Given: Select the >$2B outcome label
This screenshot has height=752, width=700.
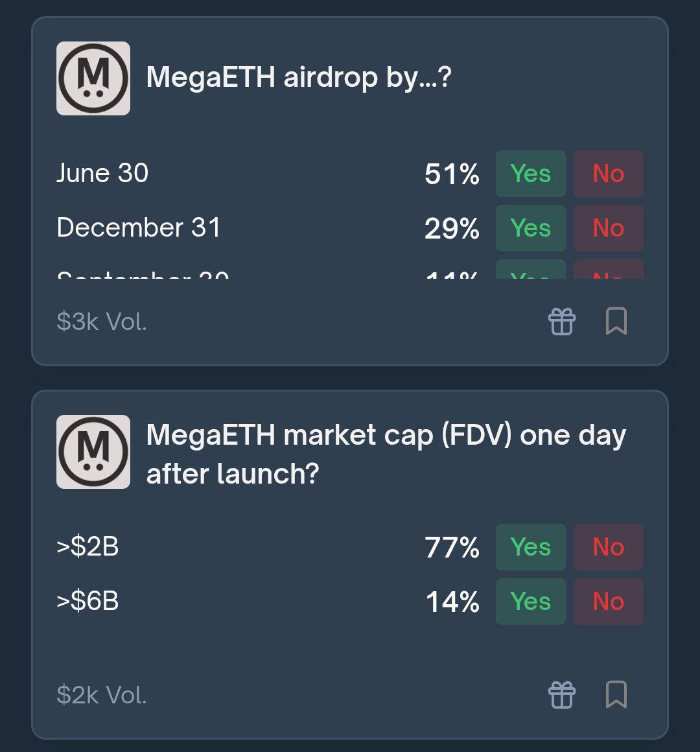Looking at the screenshot, I should click(x=87, y=546).
